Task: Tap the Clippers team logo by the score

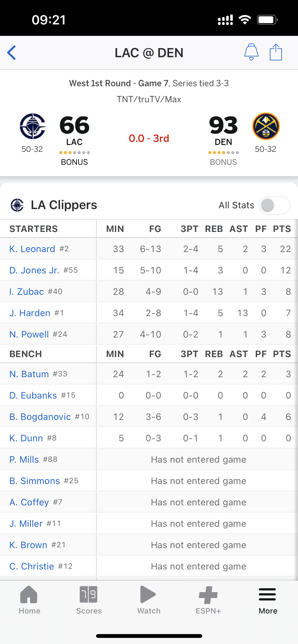Action: coord(33,126)
